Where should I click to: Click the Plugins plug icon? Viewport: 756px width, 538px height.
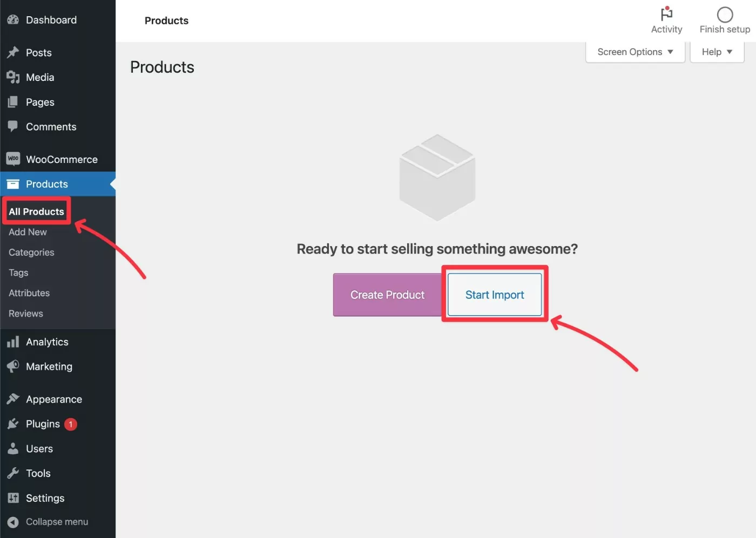(13, 424)
